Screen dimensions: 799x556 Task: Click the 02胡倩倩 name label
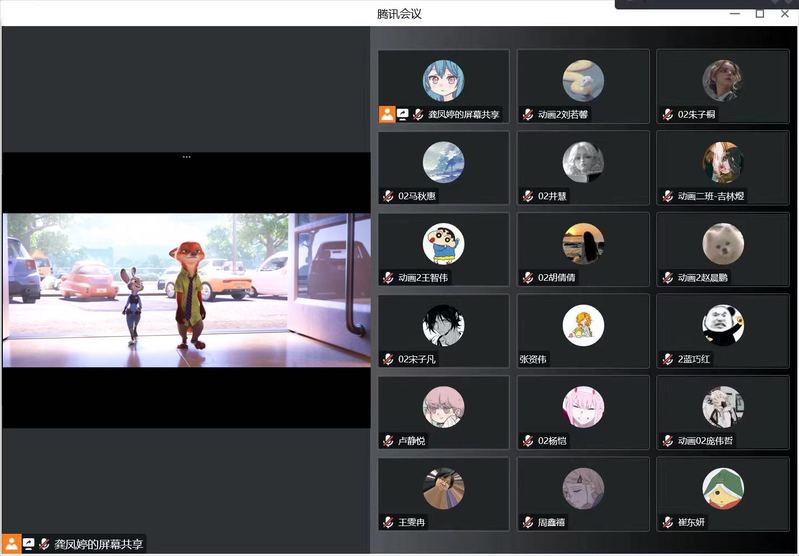pyautogui.click(x=556, y=278)
